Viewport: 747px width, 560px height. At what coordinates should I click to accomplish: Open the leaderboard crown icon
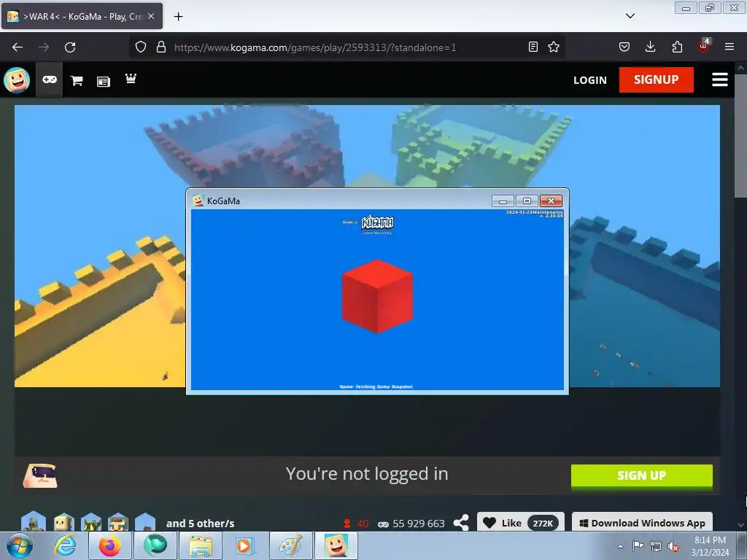131,78
